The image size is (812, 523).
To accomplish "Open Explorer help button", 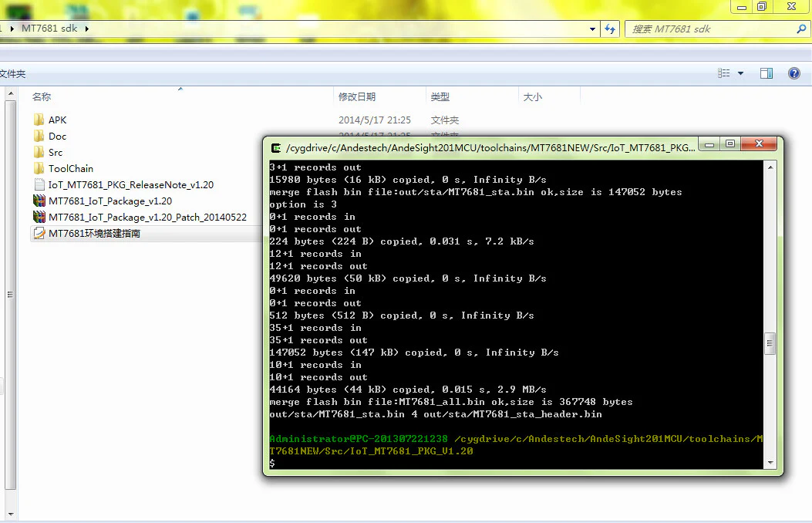I will tap(793, 73).
